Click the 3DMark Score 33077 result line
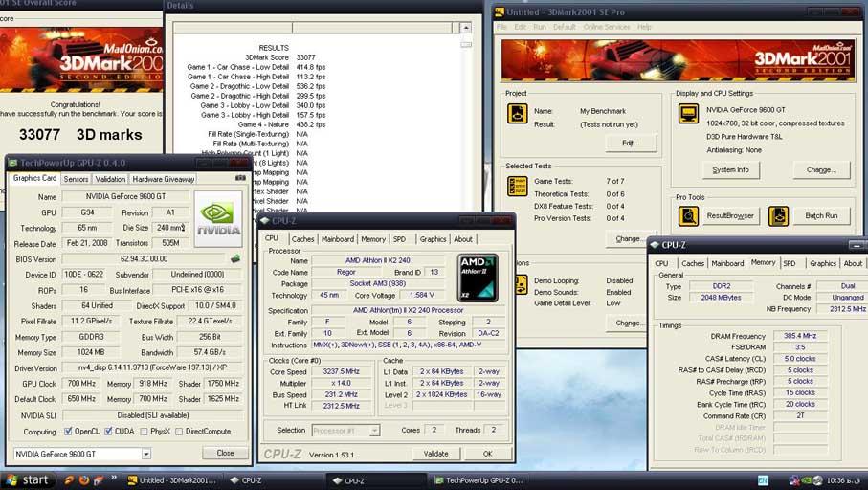This screenshot has height=490, width=868. pyautogui.click(x=280, y=57)
